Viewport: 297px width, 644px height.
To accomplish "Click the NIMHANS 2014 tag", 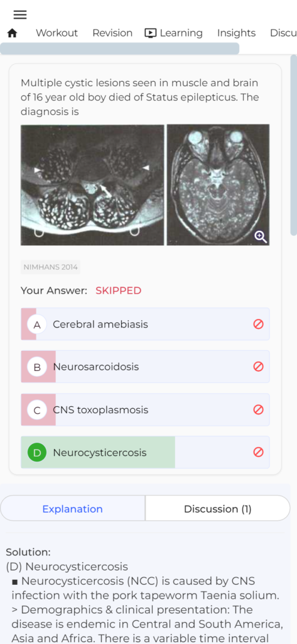I will pos(50,267).
